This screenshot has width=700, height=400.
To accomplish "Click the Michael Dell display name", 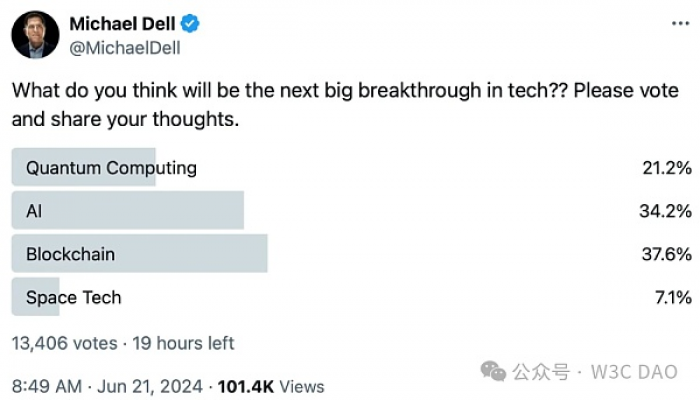I will (x=122, y=24).
